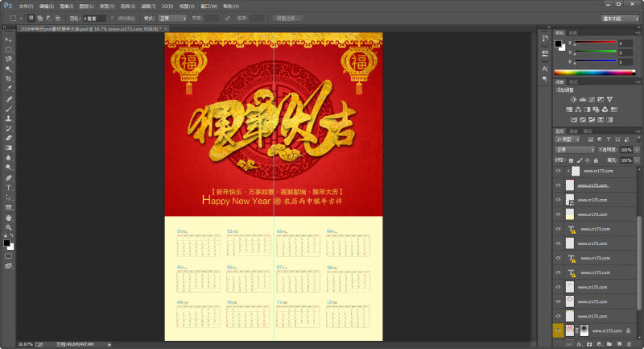Click the add layer mask icon
This screenshot has height=349, width=644.
pos(589,344)
